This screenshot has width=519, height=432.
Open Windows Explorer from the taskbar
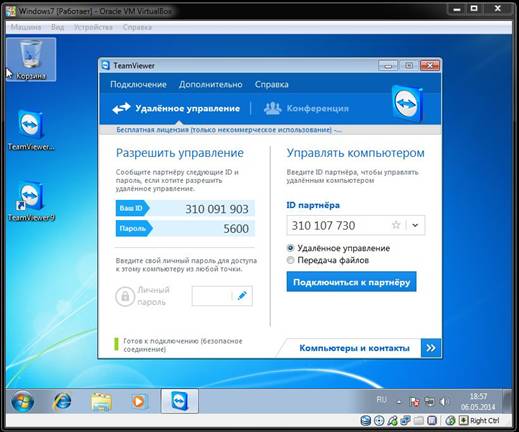[x=101, y=402]
